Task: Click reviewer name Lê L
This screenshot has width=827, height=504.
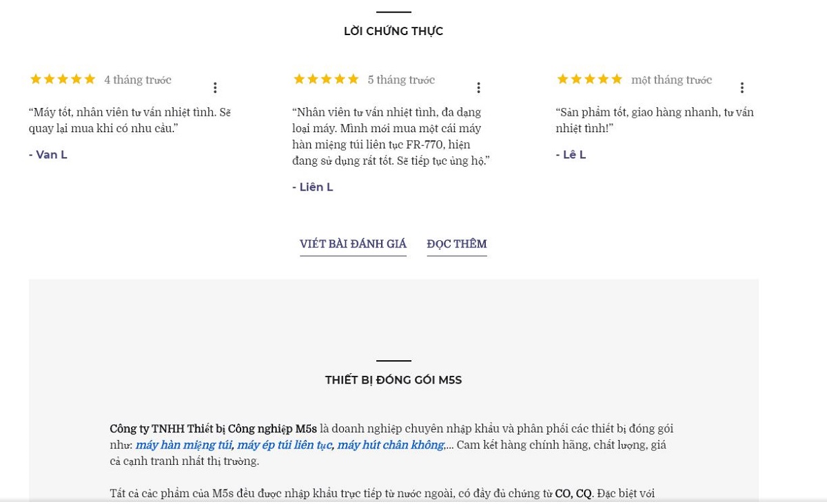Action: click(571, 155)
